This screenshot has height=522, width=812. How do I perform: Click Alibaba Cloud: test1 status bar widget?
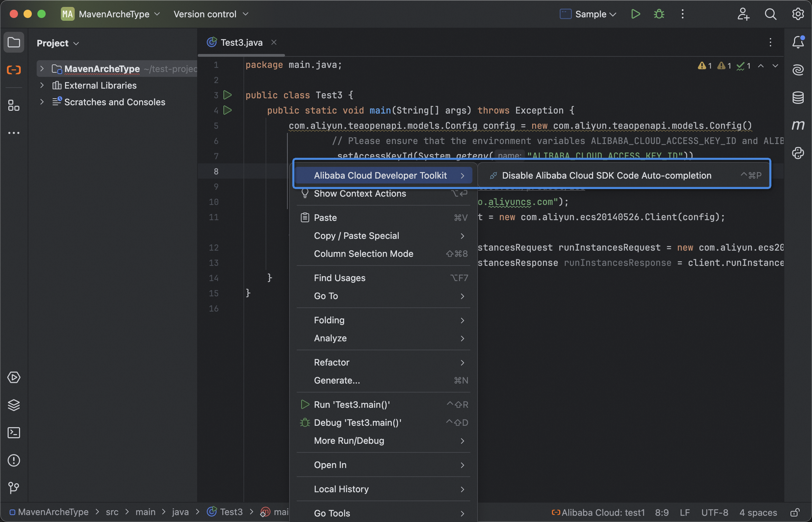598,512
